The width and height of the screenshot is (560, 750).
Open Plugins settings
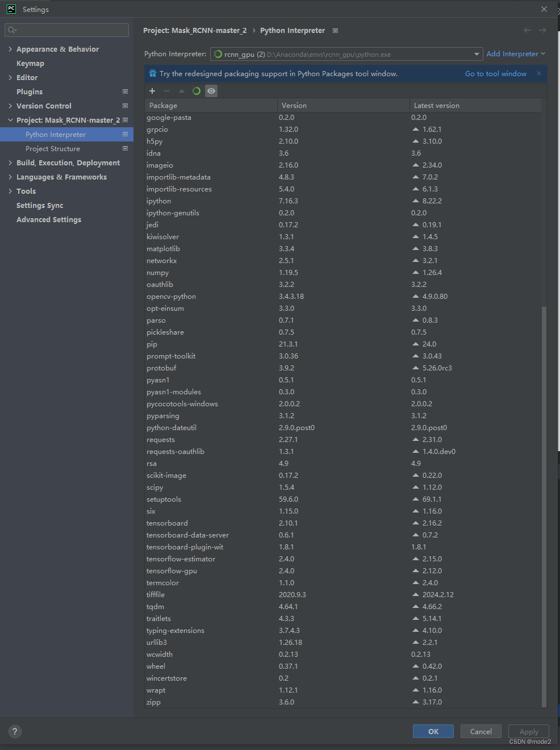pos(30,92)
